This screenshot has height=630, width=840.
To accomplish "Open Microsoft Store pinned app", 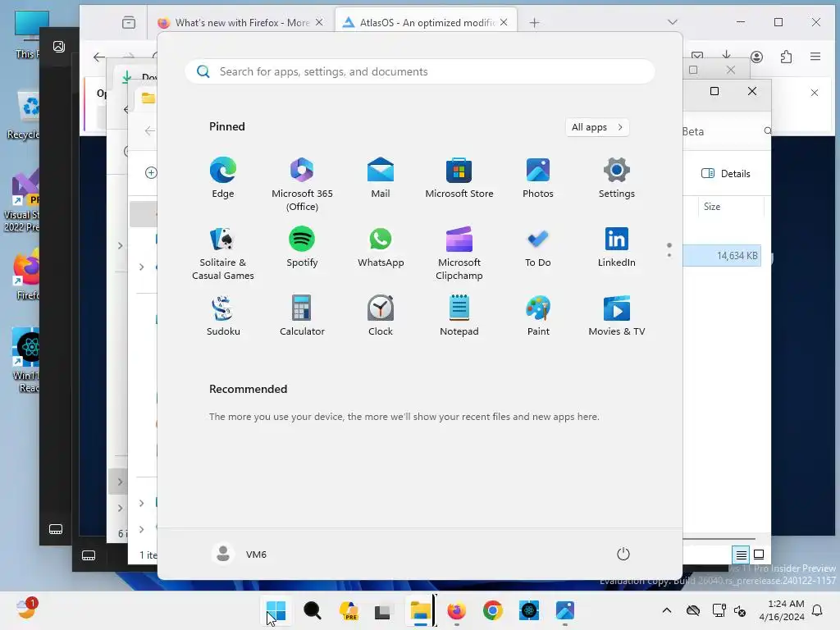I will [459, 177].
